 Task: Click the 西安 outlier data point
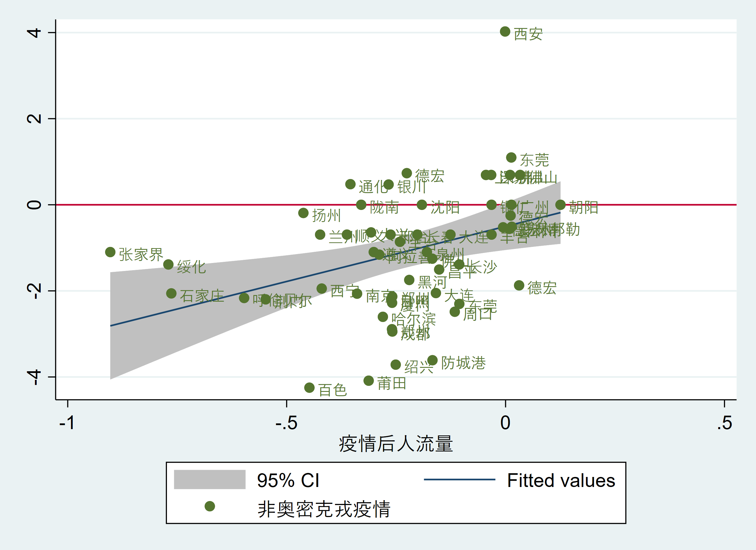(x=505, y=32)
